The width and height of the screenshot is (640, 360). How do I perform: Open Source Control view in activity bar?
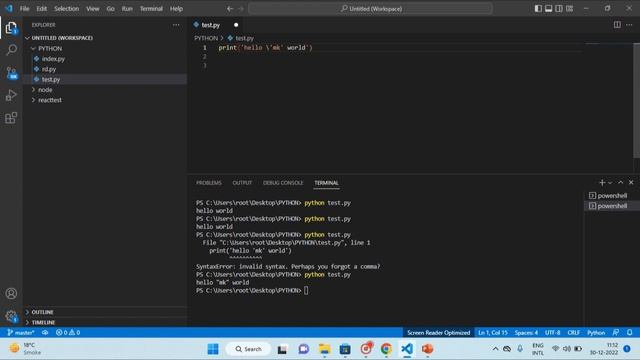(x=11, y=73)
